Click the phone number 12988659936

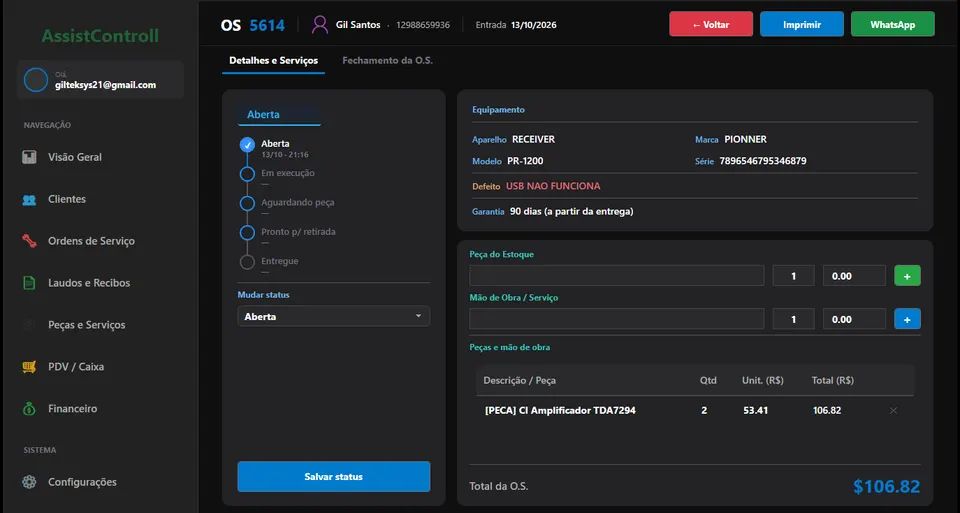[423, 24]
